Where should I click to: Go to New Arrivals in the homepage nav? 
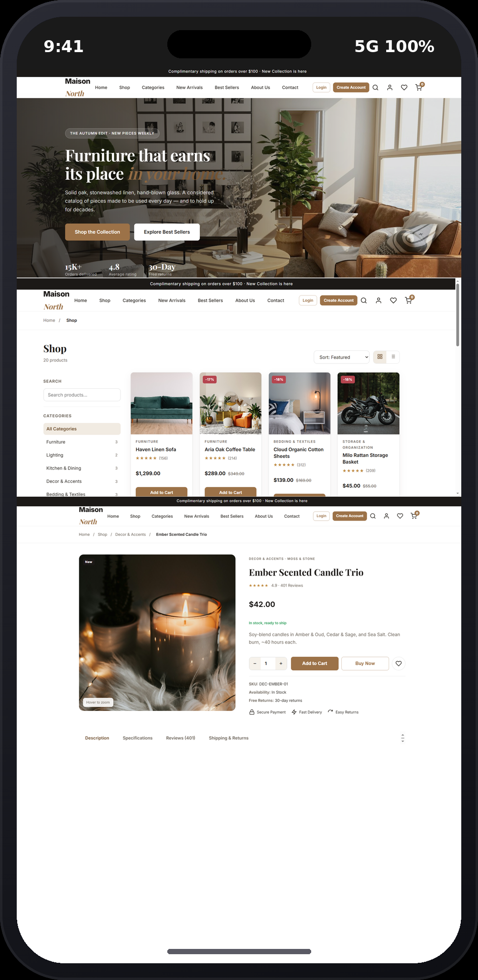tap(189, 87)
